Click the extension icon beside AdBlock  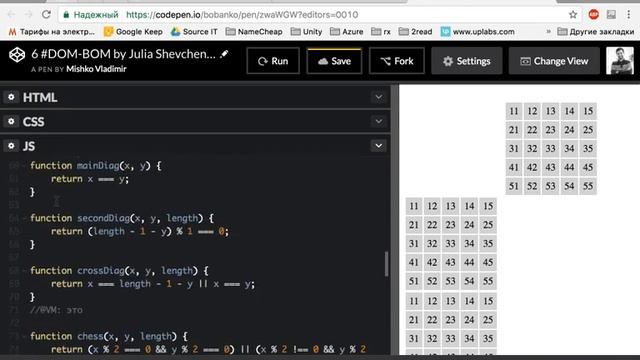(611, 15)
